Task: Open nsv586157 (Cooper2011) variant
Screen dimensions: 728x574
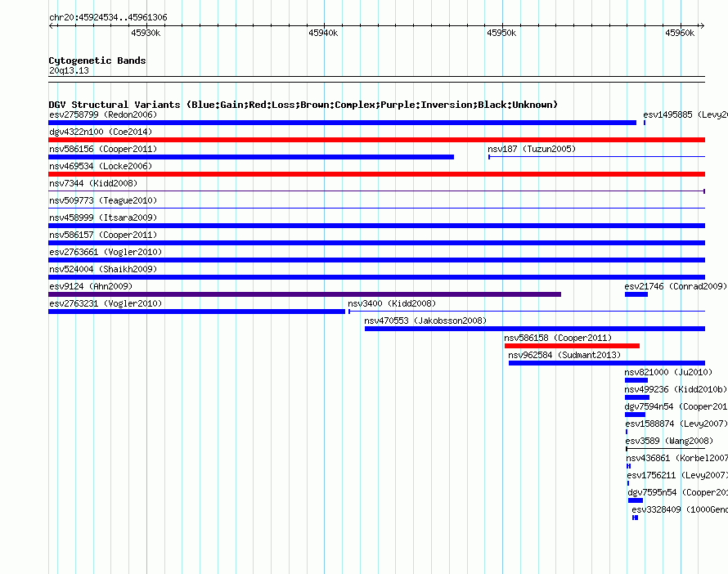Action: pyautogui.click(x=103, y=235)
